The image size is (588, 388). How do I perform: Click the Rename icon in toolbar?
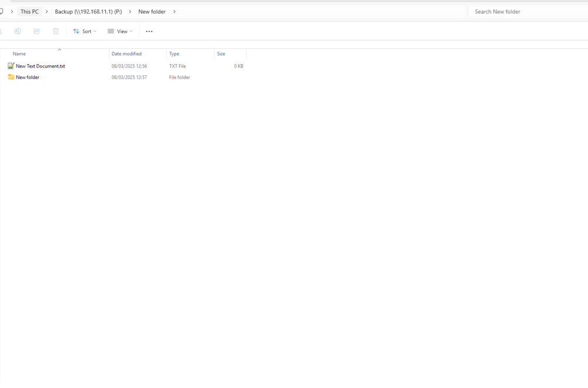point(17,31)
